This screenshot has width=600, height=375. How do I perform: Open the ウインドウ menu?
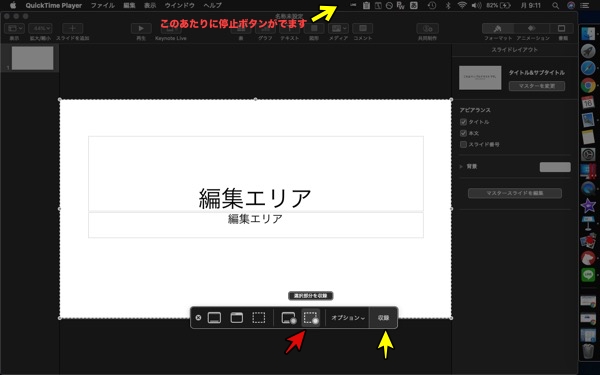[179, 5]
